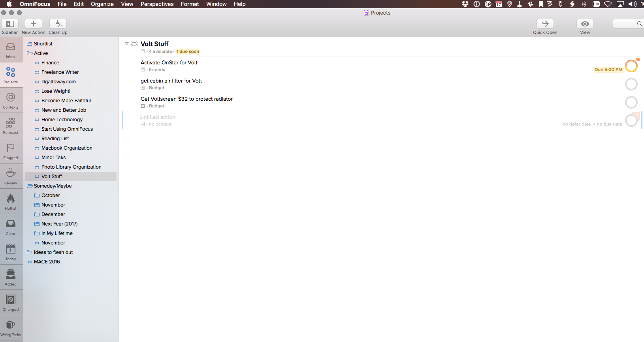Viewport: 644px width, 342px height.
Task: Open the In My Lifetime folder
Action: coord(57,233)
